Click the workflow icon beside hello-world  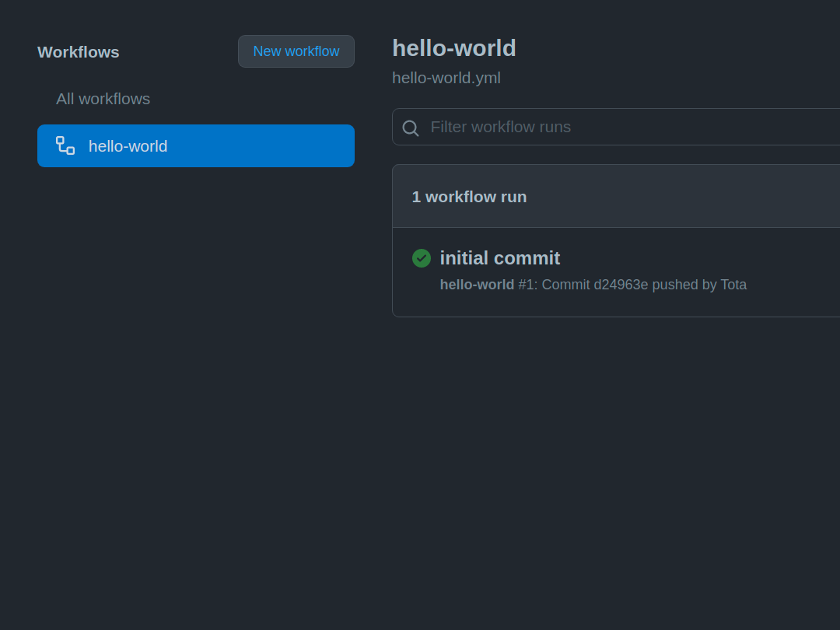tap(65, 145)
